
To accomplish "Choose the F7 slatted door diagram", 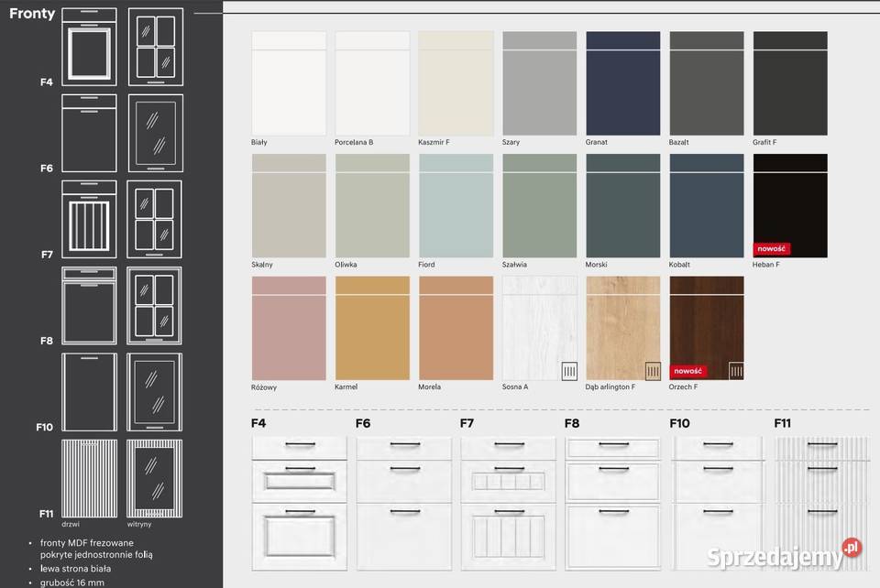I will pos(89,220).
